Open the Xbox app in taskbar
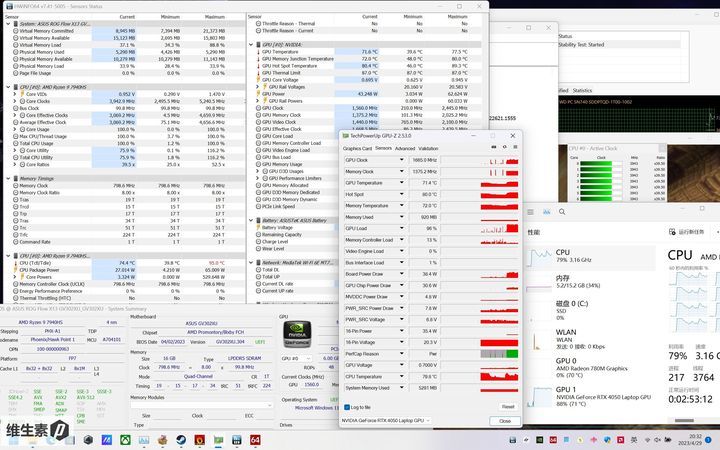The width and height of the screenshot is (720, 450). pyautogui.click(x=125, y=440)
